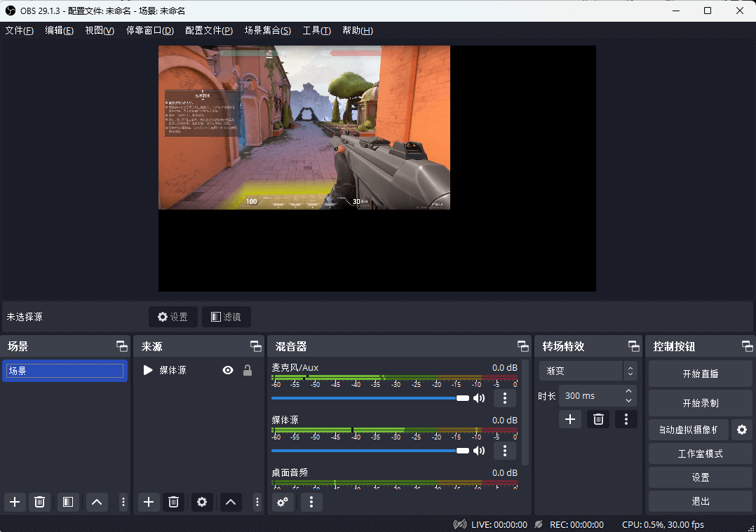Add a new source with plus icon
This screenshot has width=756, height=532.
(x=149, y=502)
